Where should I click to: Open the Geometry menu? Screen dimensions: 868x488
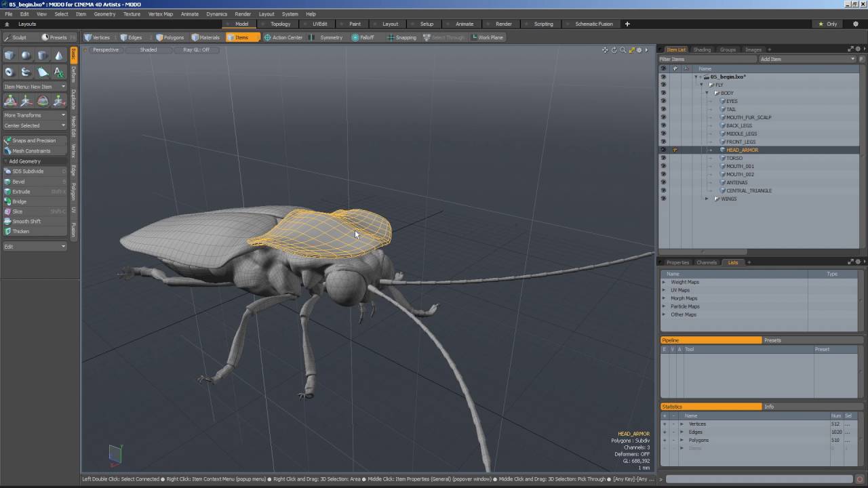click(x=104, y=14)
